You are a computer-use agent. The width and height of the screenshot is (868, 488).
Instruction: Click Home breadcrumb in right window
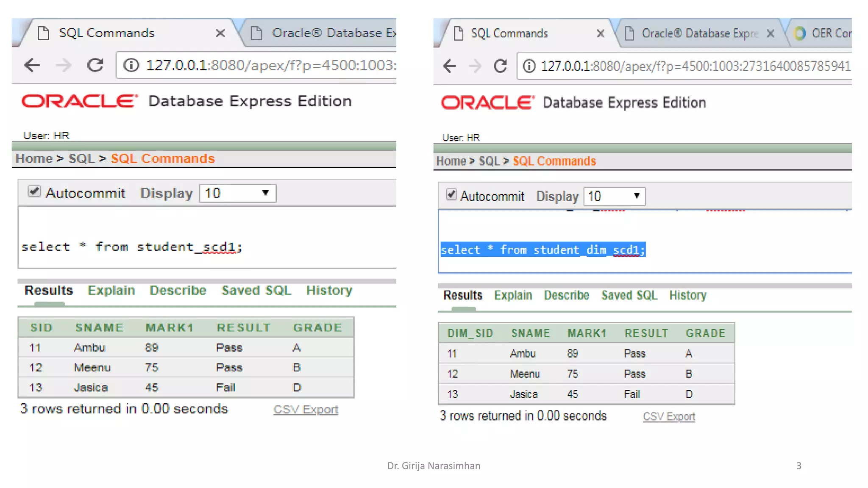click(451, 161)
